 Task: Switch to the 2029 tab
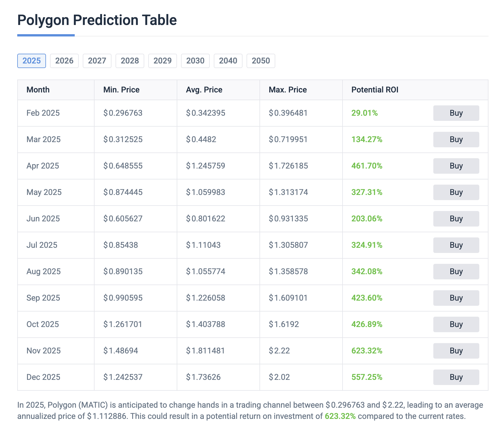coord(163,61)
